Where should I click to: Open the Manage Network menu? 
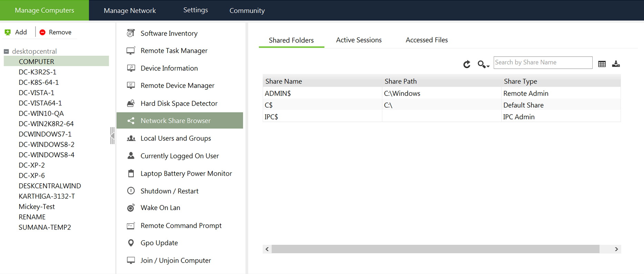click(x=130, y=10)
